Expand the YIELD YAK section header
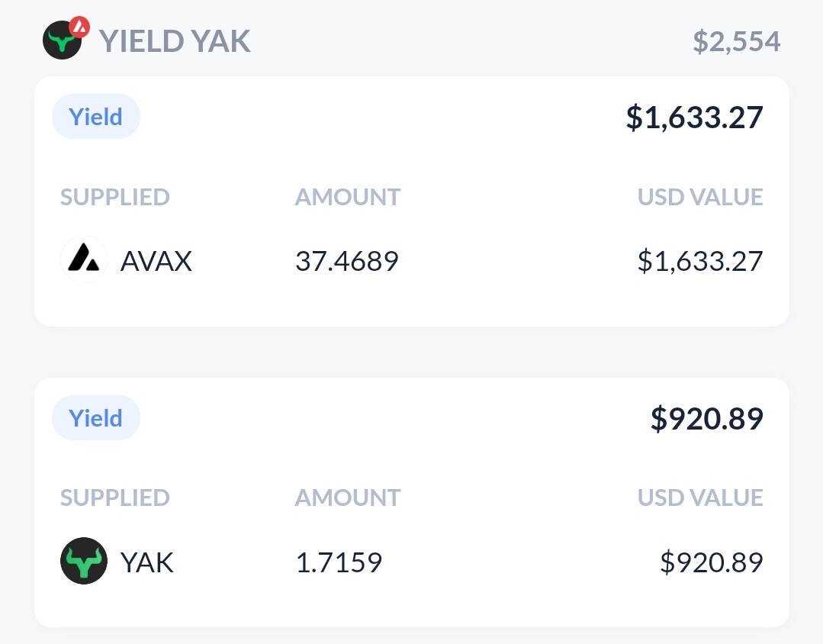The height and width of the screenshot is (644, 823). click(175, 40)
